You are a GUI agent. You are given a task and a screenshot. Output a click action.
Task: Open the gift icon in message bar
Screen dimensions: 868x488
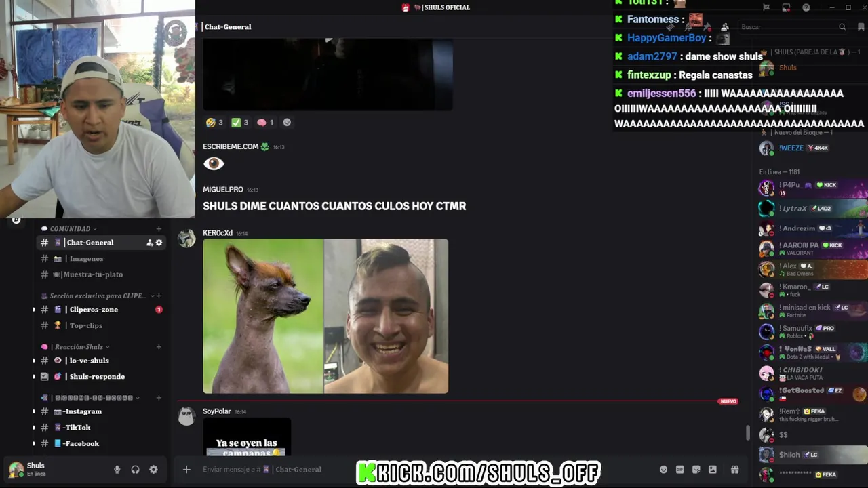click(734, 470)
